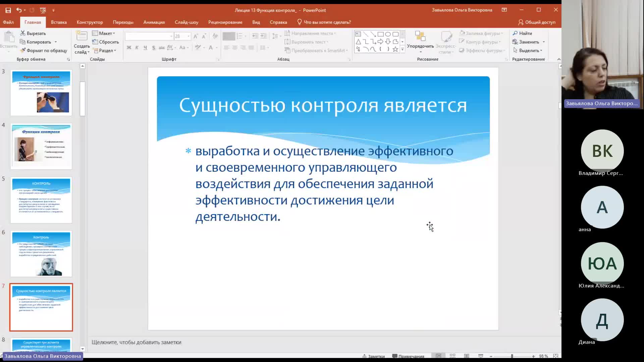Click the zoom level 98 % text
Image resolution: width=644 pixels, height=362 pixels.
[543, 356]
